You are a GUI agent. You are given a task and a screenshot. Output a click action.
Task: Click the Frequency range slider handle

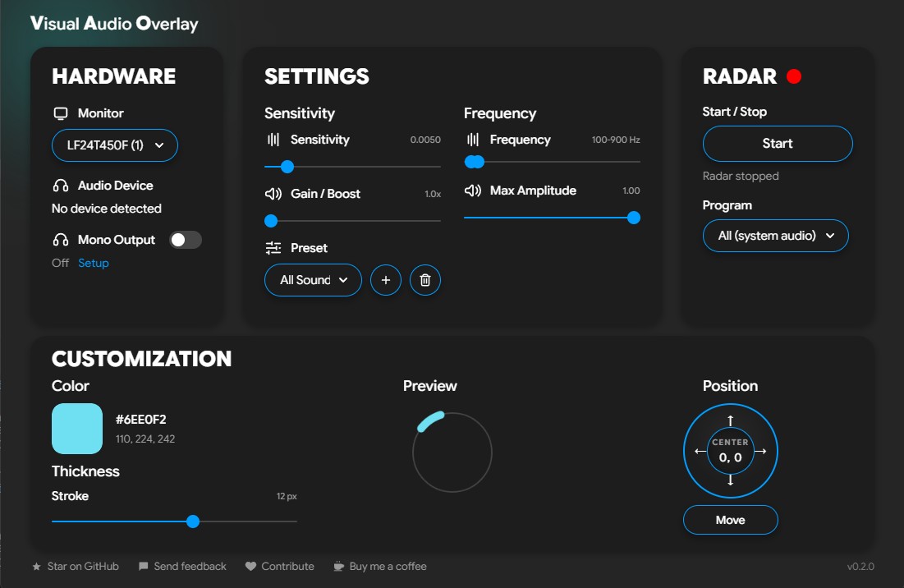pyautogui.click(x=475, y=162)
